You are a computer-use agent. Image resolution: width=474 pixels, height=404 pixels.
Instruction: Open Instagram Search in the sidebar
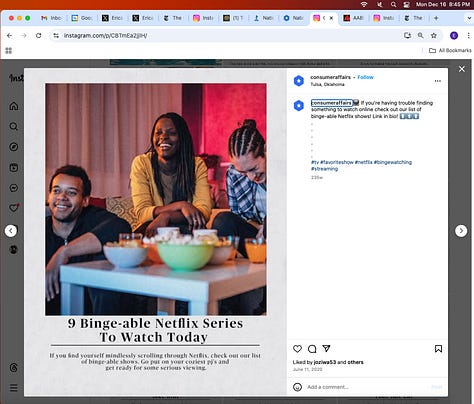coord(14,126)
